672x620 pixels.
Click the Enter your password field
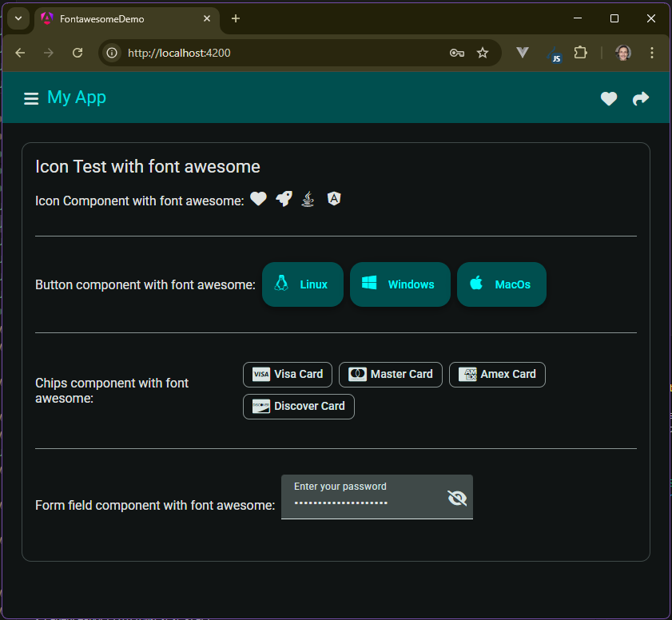pos(360,502)
